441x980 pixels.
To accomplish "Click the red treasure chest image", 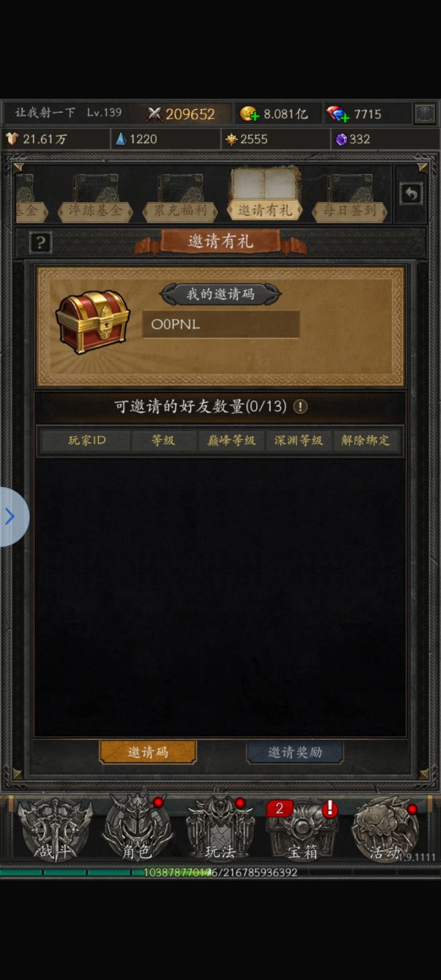I will [x=92, y=322].
